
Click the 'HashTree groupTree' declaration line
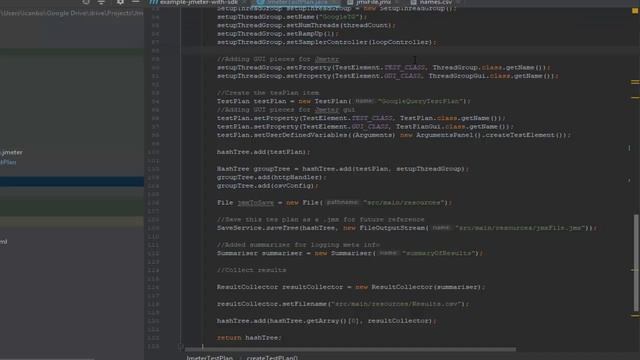pos(343,169)
